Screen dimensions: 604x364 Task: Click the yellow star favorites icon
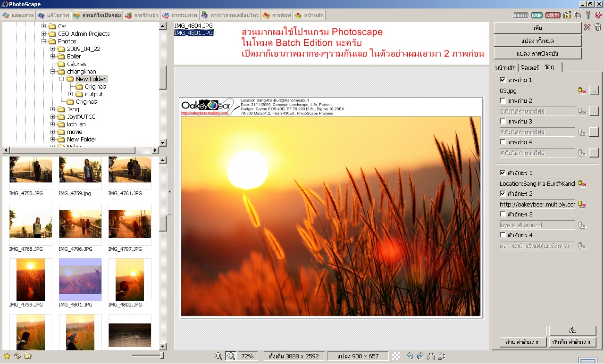(x=7, y=356)
